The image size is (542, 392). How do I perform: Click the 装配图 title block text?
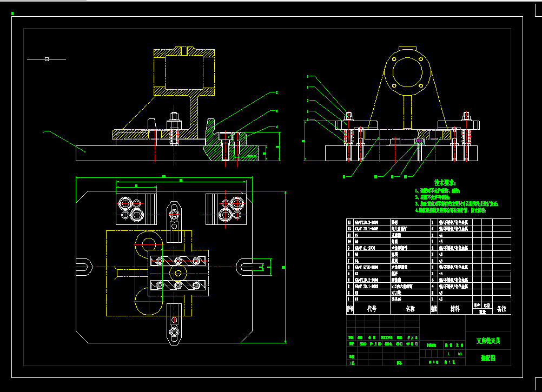coord(488,358)
